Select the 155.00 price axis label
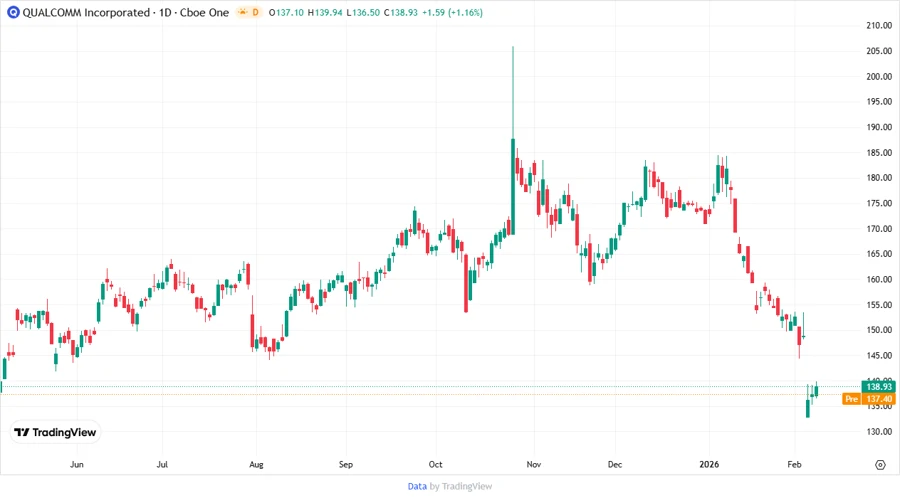 coord(879,305)
